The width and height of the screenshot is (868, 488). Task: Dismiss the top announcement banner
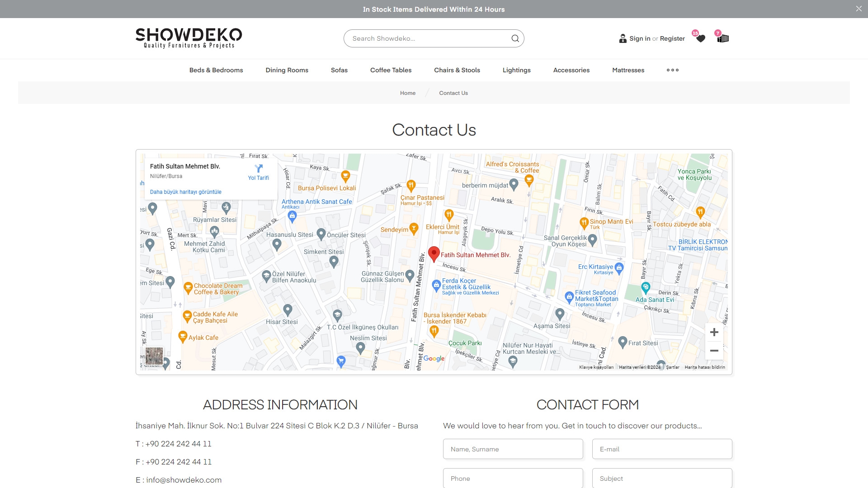859,9
